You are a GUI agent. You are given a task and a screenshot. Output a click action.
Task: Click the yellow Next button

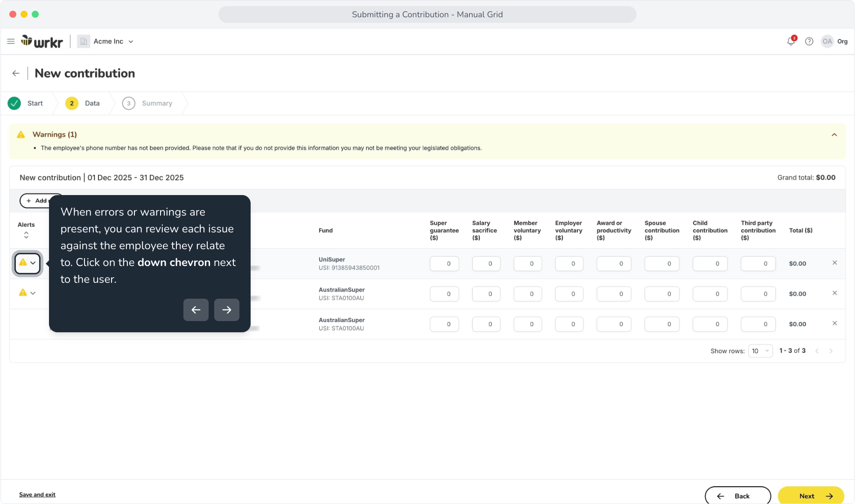(x=811, y=496)
